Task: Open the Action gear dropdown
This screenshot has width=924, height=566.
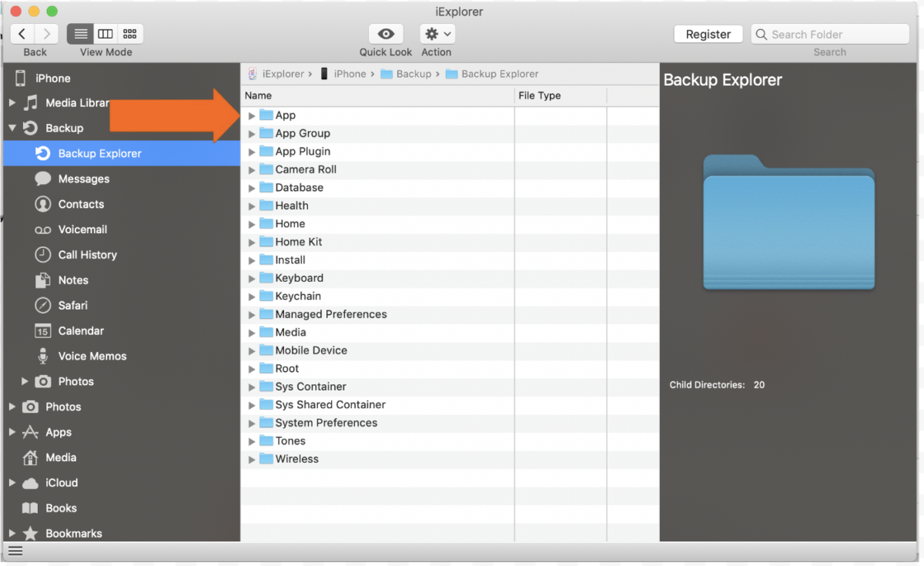Action: pos(437,34)
